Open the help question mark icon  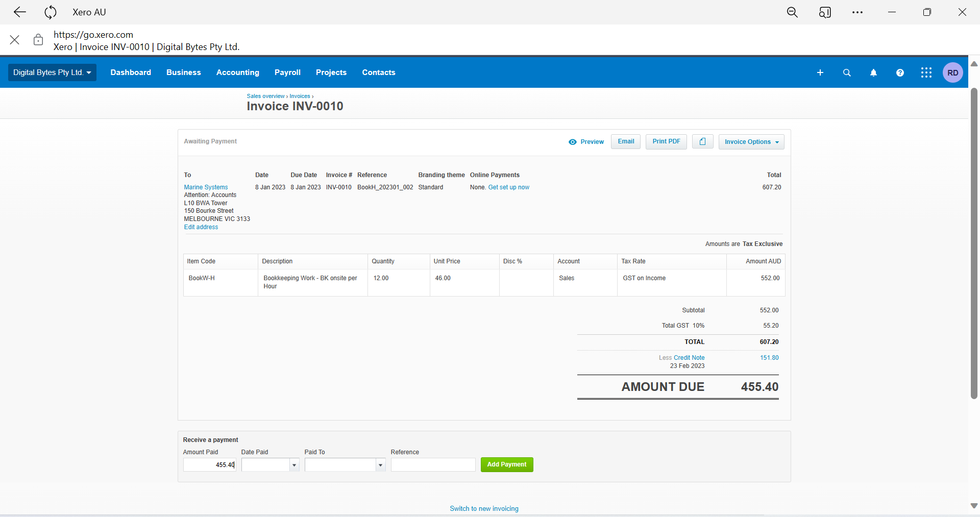pos(900,72)
